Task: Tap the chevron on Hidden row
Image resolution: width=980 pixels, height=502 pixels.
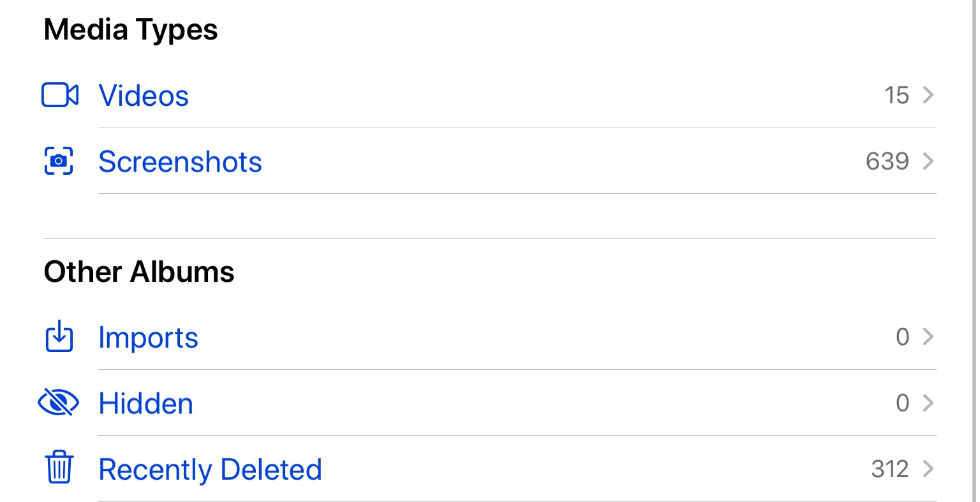Action: [928, 402]
